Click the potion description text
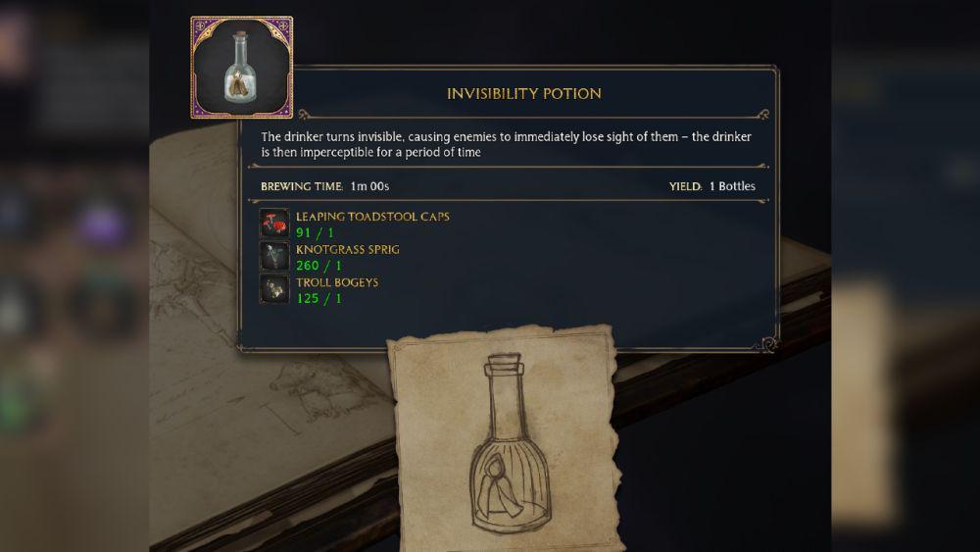980x552 pixels. (x=507, y=144)
